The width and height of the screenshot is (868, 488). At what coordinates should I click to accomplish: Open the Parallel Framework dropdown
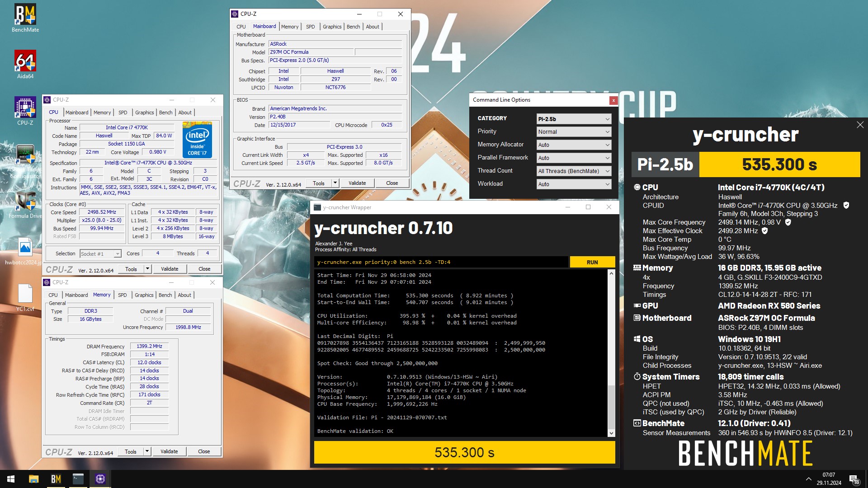click(574, 158)
